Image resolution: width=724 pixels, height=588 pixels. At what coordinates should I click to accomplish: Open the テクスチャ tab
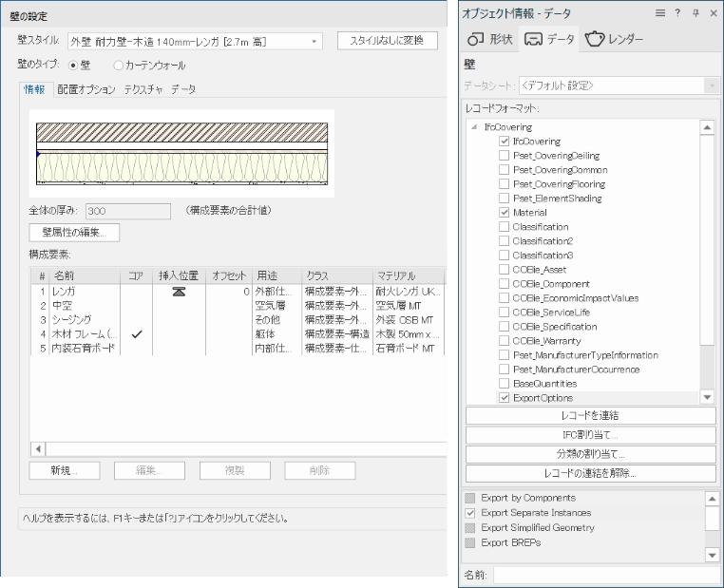pyautogui.click(x=143, y=89)
